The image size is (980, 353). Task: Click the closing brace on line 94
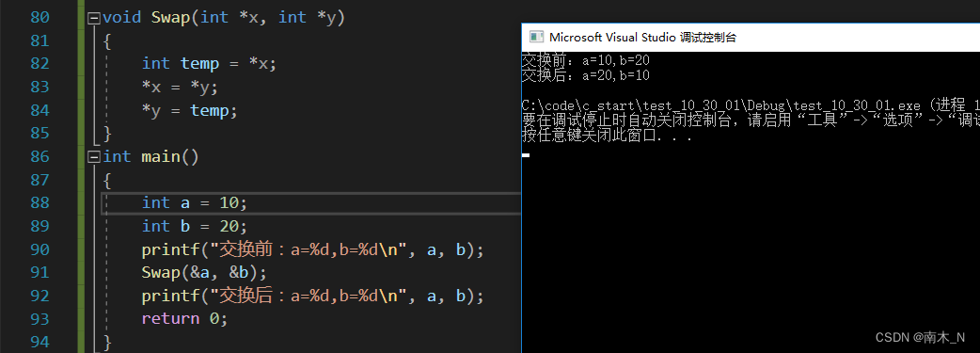click(x=107, y=342)
